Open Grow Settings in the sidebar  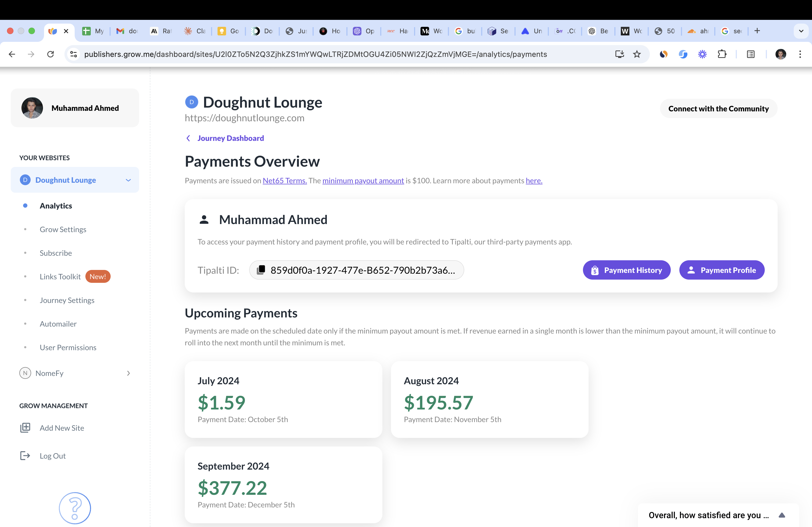click(63, 229)
